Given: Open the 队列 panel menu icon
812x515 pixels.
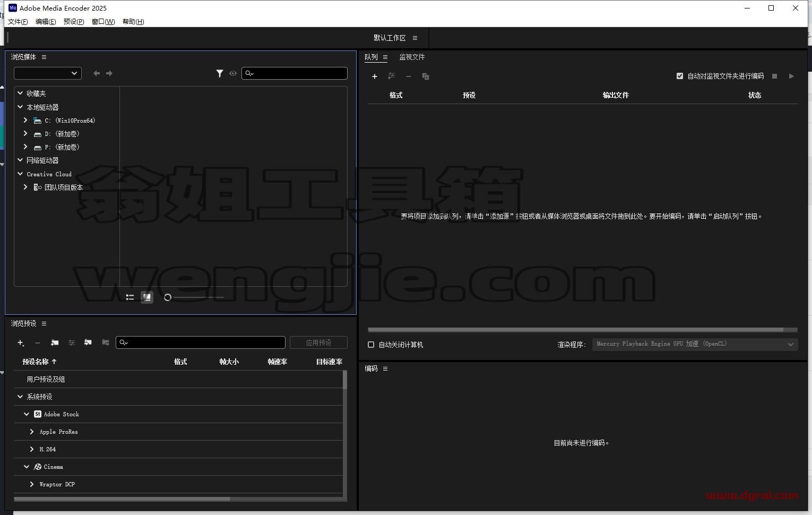Looking at the screenshot, I should point(385,57).
